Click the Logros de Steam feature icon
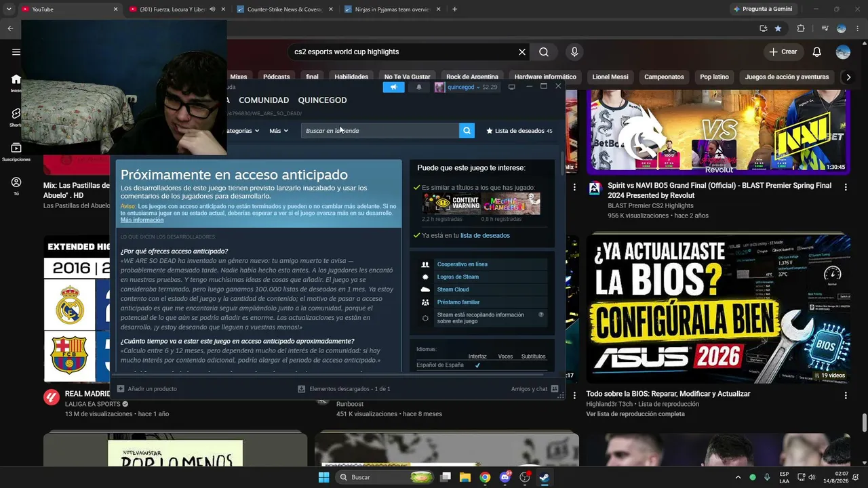 tap(425, 277)
